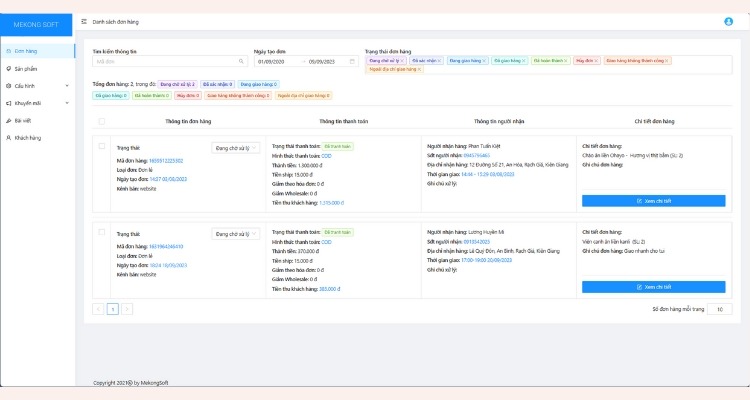Collapse sidebar with the menu fold icon
Screen dimensions: 750x400
coord(84,21)
